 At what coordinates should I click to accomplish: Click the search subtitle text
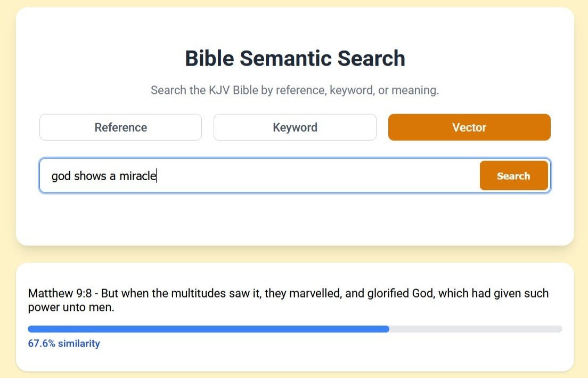click(295, 90)
